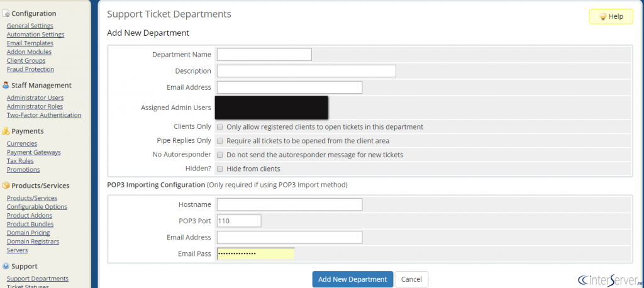Click the Support question mark icon
Screen dimensions: 644x288
pyautogui.click(x=6, y=266)
